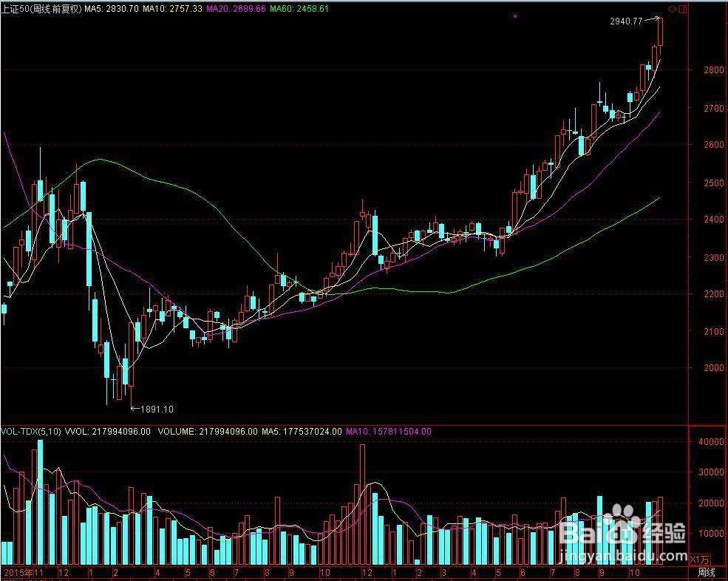
Task: Click the 2015年11 date axis label
Action: pyautogui.click(x=23, y=572)
